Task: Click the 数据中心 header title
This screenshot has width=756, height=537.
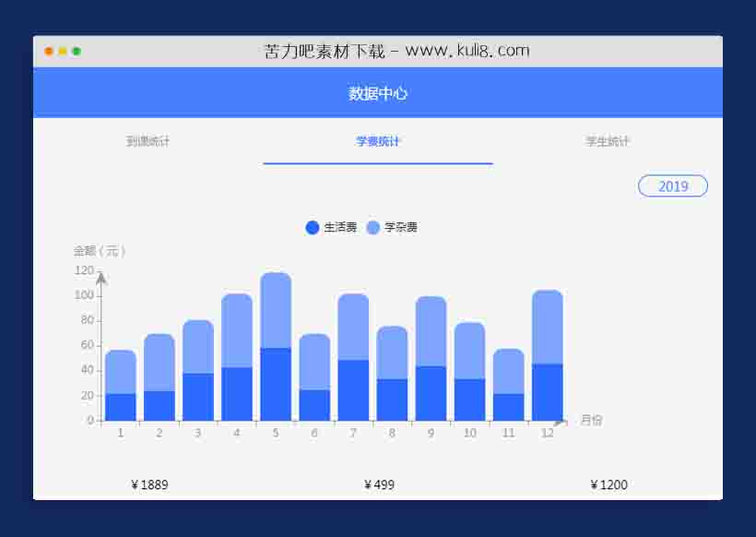Action: pos(378,93)
